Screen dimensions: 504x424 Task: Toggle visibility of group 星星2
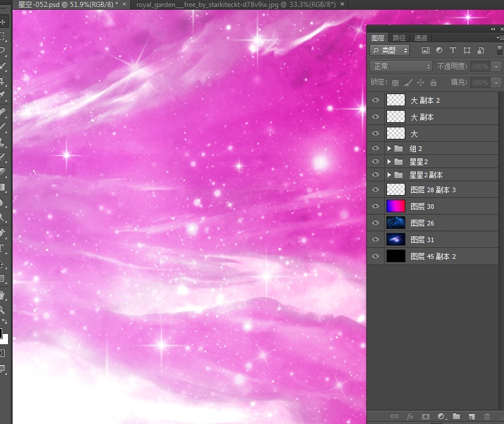(376, 161)
